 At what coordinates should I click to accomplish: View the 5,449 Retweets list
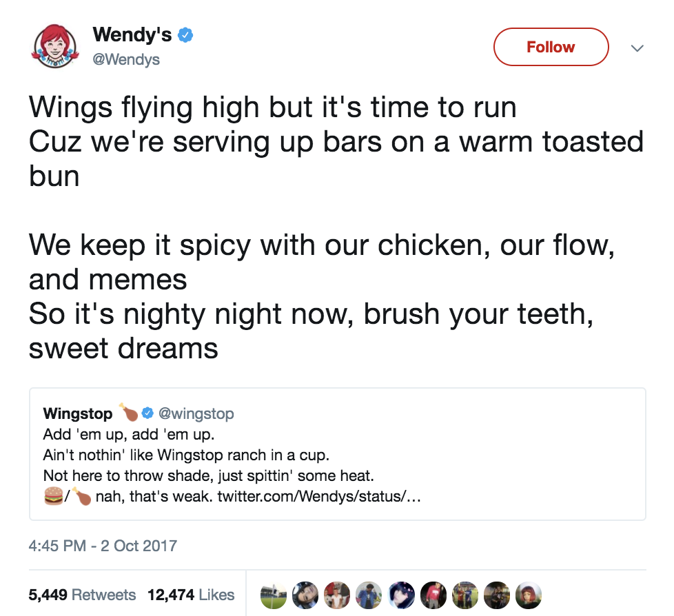[82, 595]
